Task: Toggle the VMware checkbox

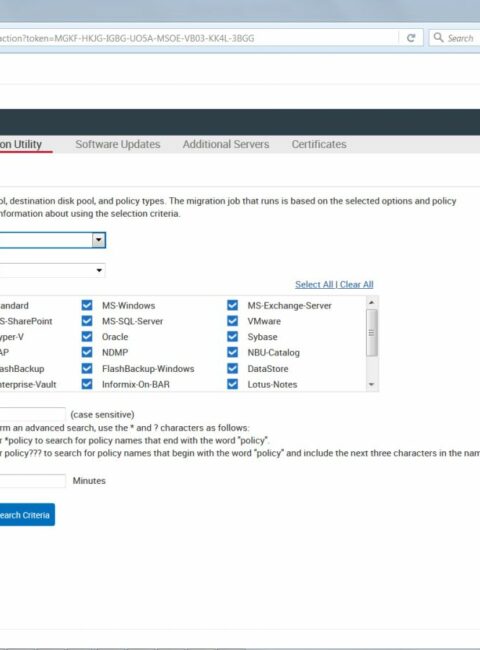Action: (233, 321)
